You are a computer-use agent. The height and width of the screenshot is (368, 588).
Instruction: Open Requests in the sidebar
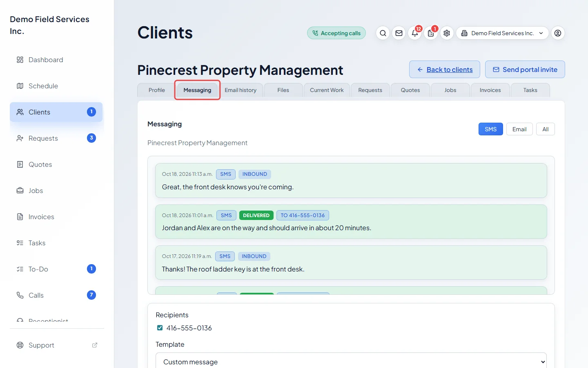coord(56,138)
